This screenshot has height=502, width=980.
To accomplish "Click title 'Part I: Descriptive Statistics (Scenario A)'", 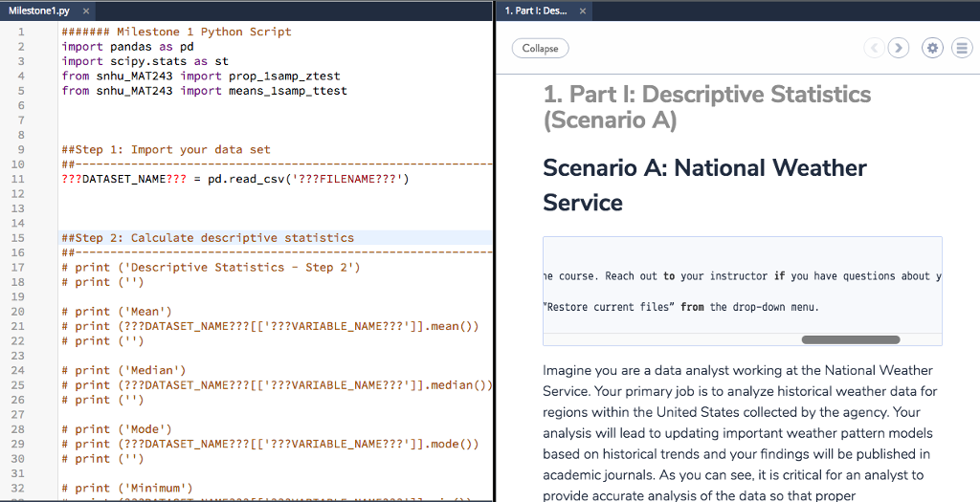I will pos(707,107).
